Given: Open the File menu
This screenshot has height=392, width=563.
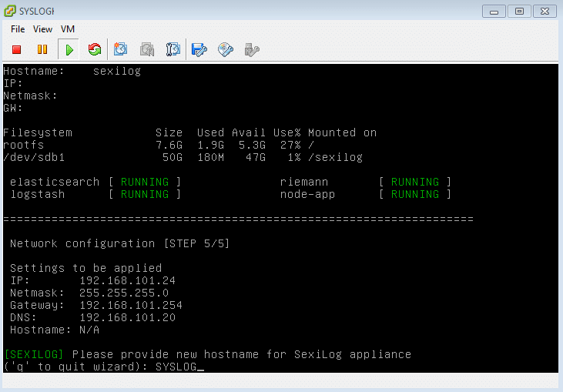Looking at the screenshot, I should (x=18, y=29).
